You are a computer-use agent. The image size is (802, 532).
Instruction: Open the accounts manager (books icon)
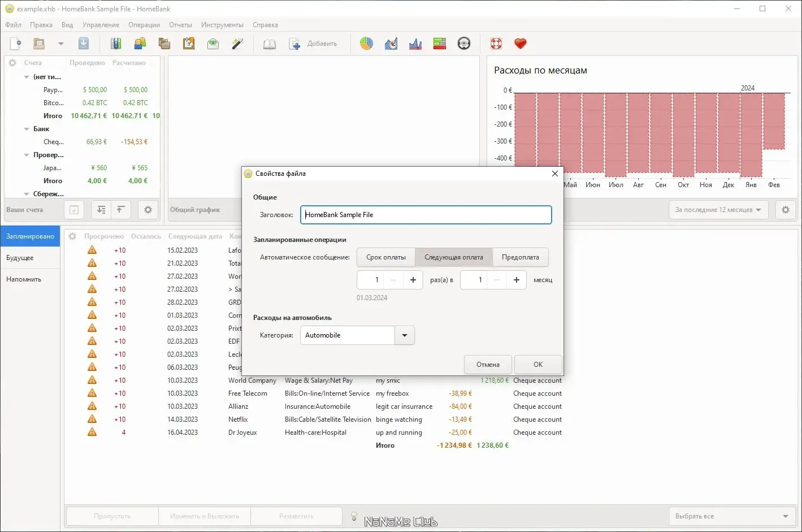[116, 44]
